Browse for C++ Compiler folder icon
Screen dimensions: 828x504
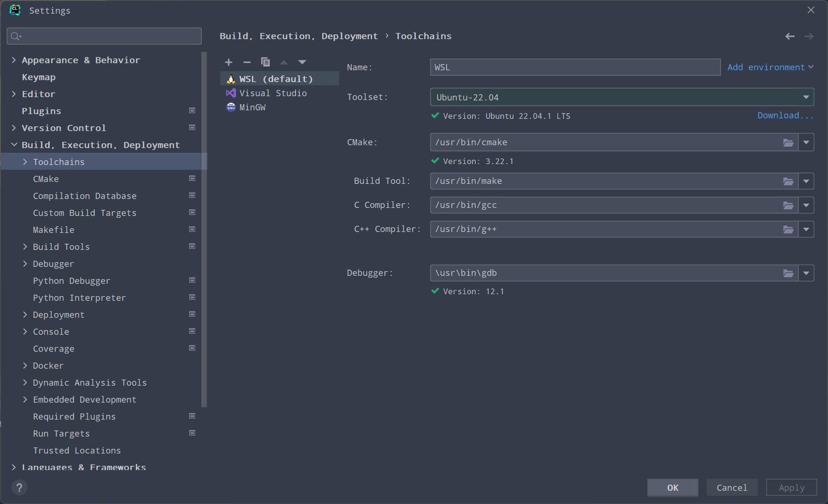(x=788, y=229)
